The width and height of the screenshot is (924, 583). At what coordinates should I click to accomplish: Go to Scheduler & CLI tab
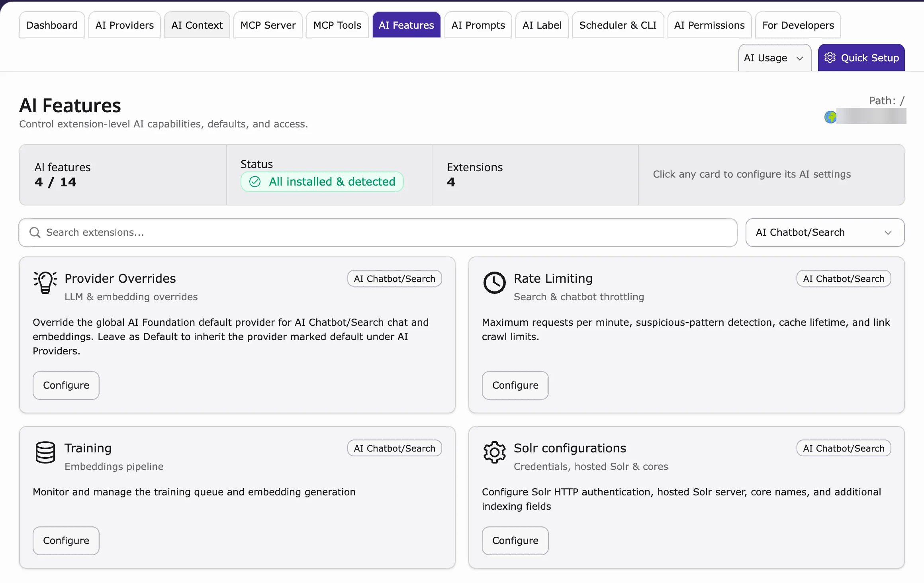click(x=618, y=25)
